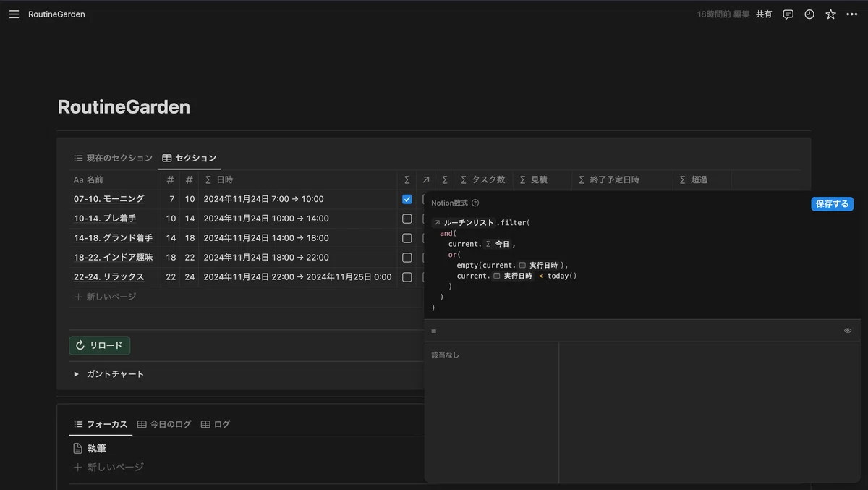Add 新しいページ under セクション table

106,297
